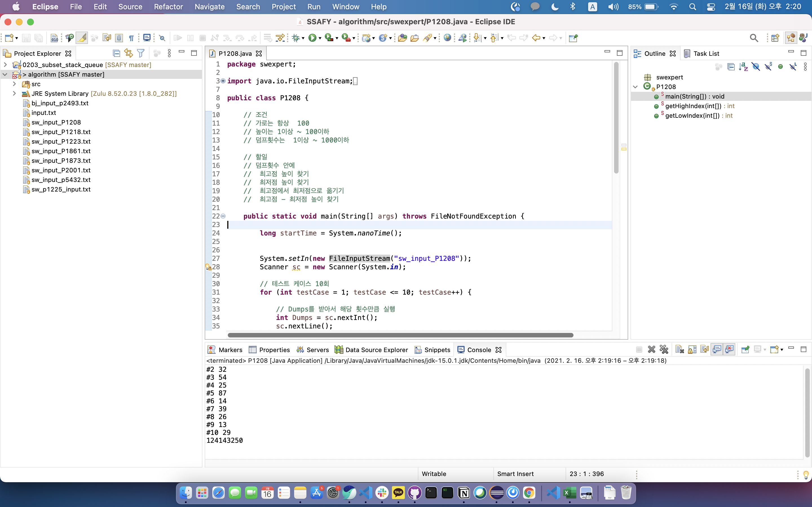Toggle Mark Occurrences highlighter button
The width and height of the screenshot is (812, 507).
(x=81, y=38)
